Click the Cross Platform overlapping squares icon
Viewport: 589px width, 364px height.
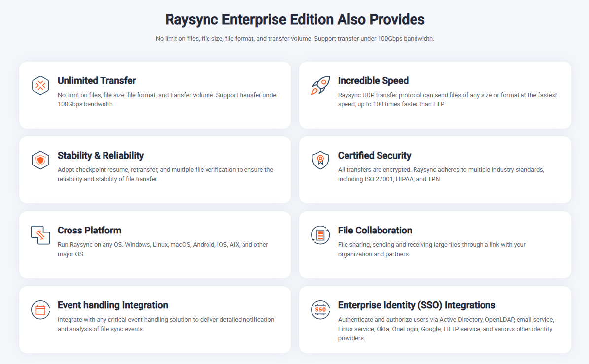point(40,235)
